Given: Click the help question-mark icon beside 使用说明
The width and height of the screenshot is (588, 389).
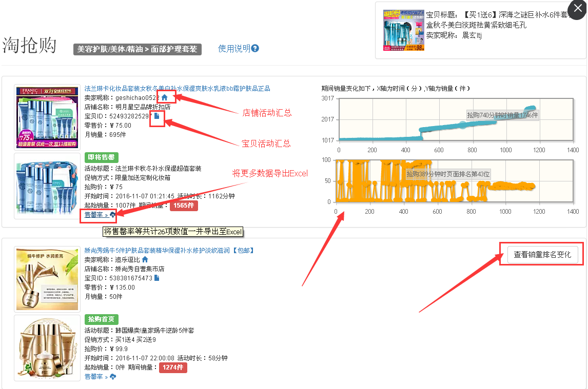Looking at the screenshot, I should click(x=255, y=48).
